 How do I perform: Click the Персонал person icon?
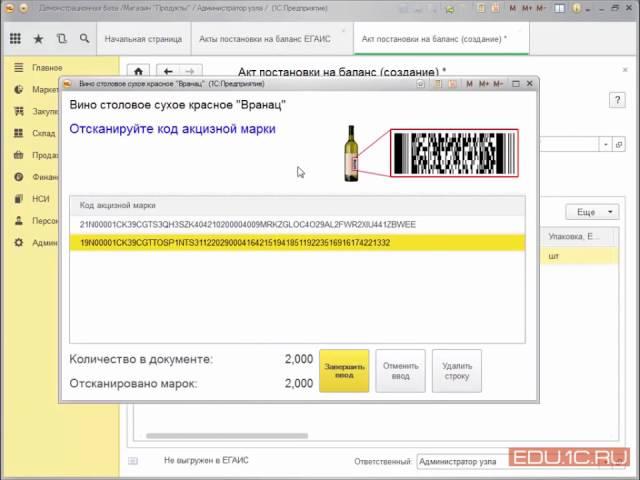point(18,221)
